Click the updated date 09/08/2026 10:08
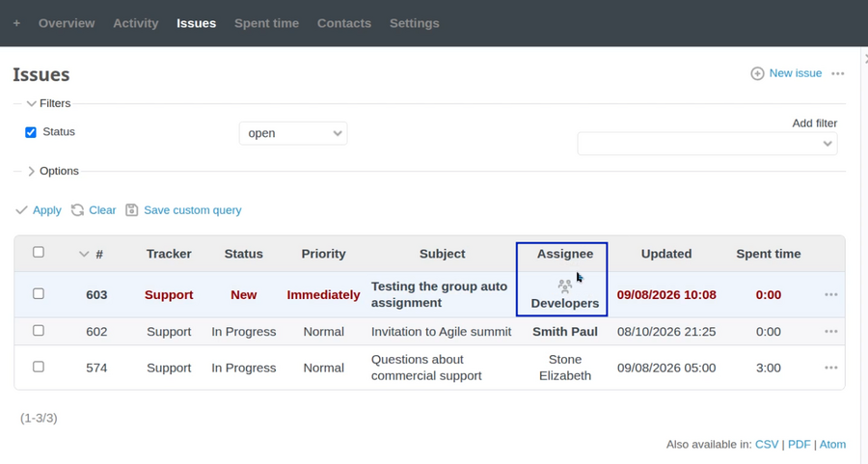 [666, 294]
